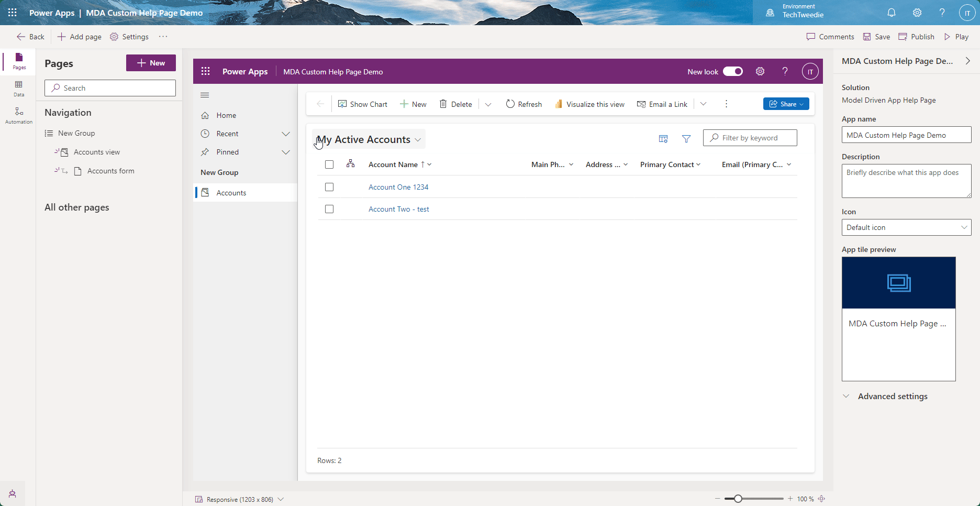Open the filter funnel icon

(x=686, y=139)
